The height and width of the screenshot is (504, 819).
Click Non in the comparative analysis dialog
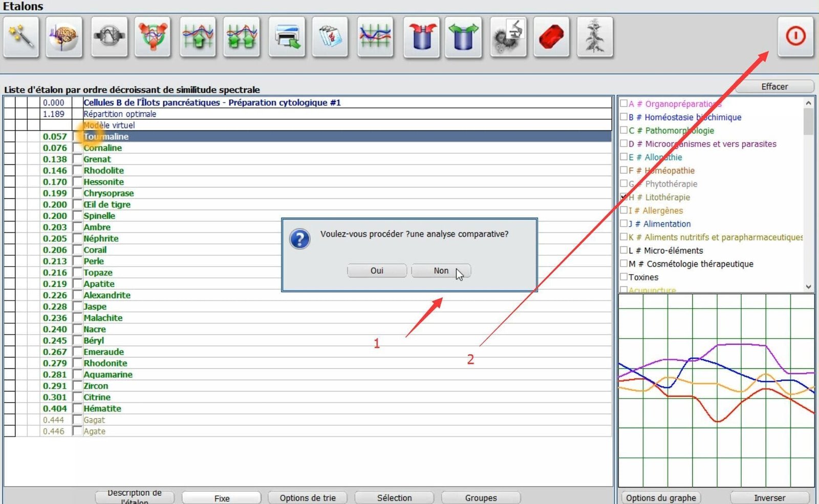click(441, 271)
